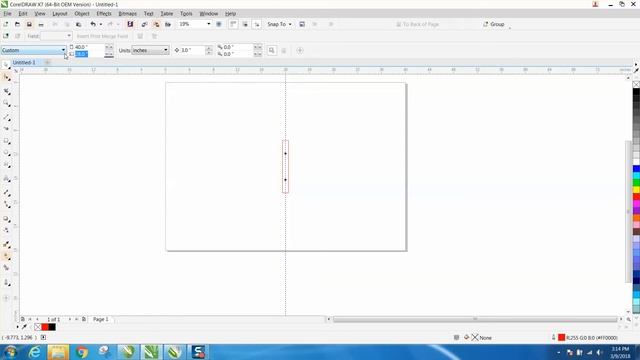Select the Polygon tool
Viewport: 640px width, 360px height.
(6, 165)
